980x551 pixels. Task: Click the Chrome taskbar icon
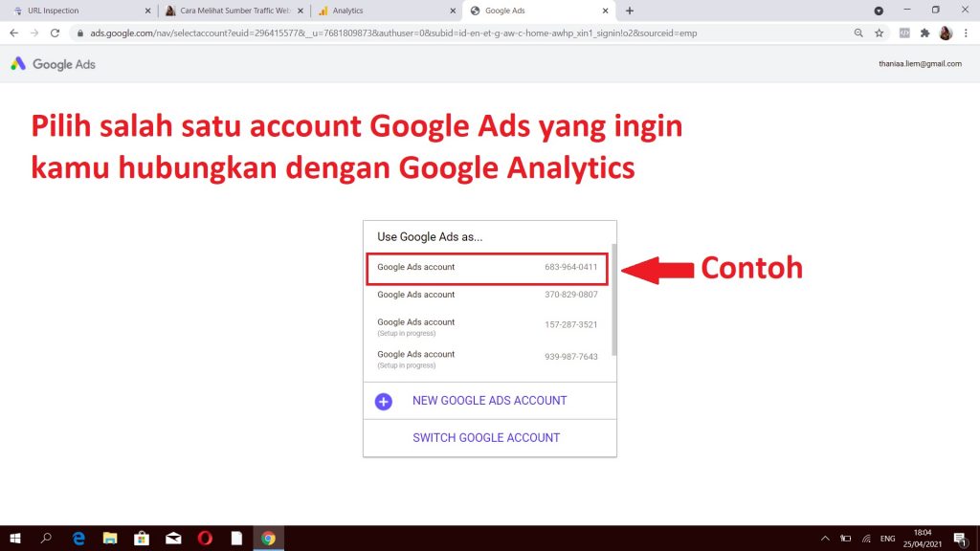tap(268, 538)
